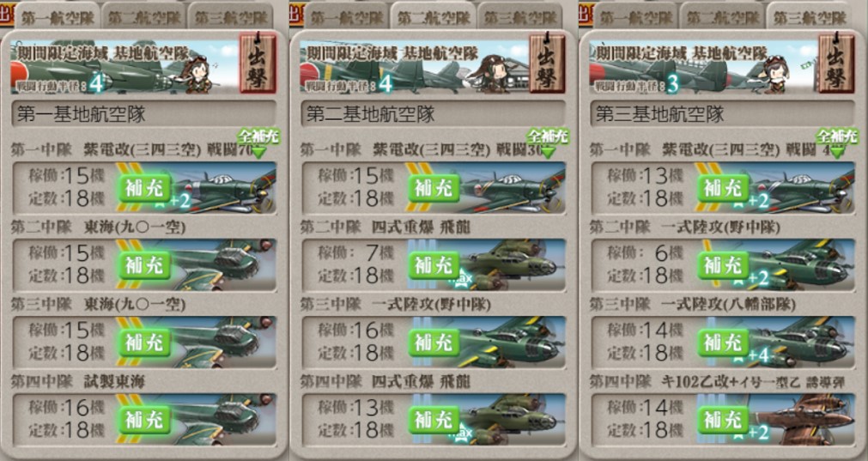The image size is (868, 461).
Task: Click the 第一基地航空隊 name field
Action: (x=144, y=114)
